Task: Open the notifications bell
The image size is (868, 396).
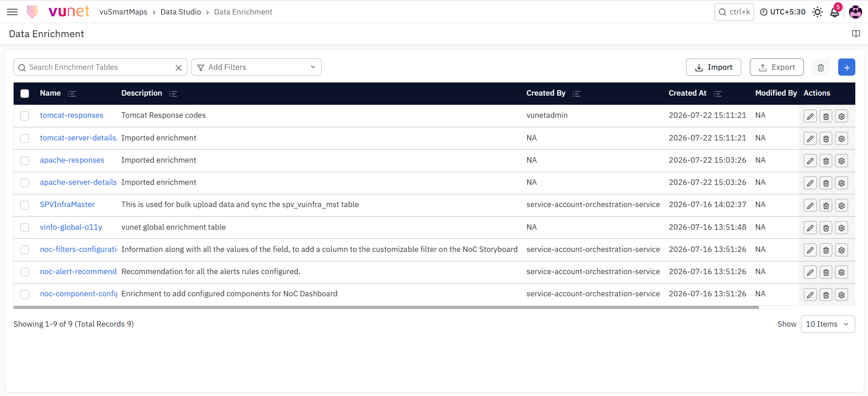Action: pyautogui.click(x=835, y=12)
